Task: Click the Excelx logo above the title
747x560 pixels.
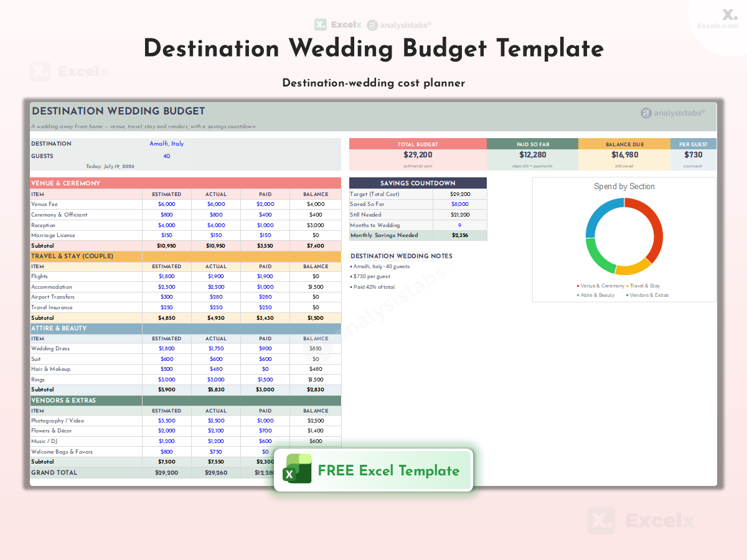Action: pyautogui.click(x=336, y=25)
